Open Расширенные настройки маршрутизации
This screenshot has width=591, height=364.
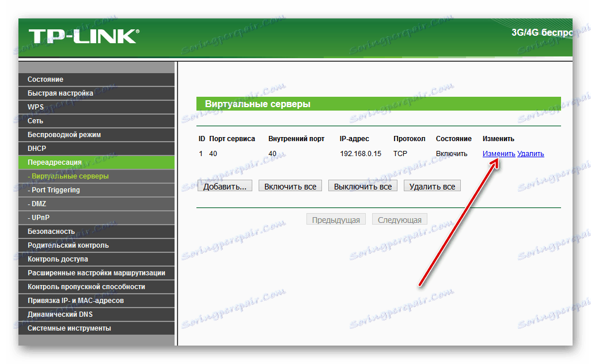pos(97,273)
